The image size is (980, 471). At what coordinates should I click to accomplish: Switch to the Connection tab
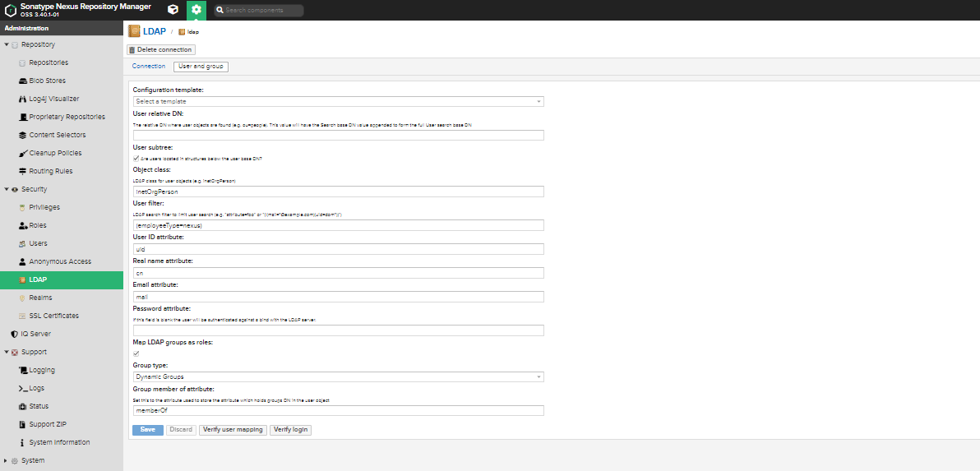click(x=149, y=66)
